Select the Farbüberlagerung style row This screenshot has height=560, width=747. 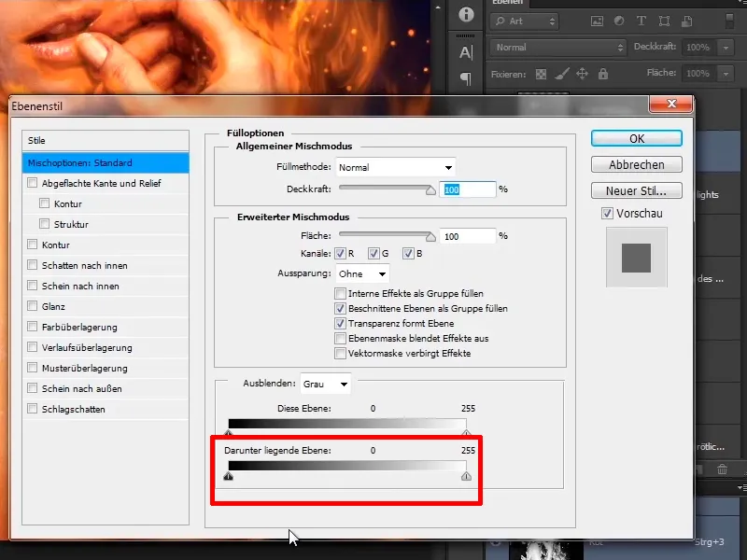click(106, 327)
